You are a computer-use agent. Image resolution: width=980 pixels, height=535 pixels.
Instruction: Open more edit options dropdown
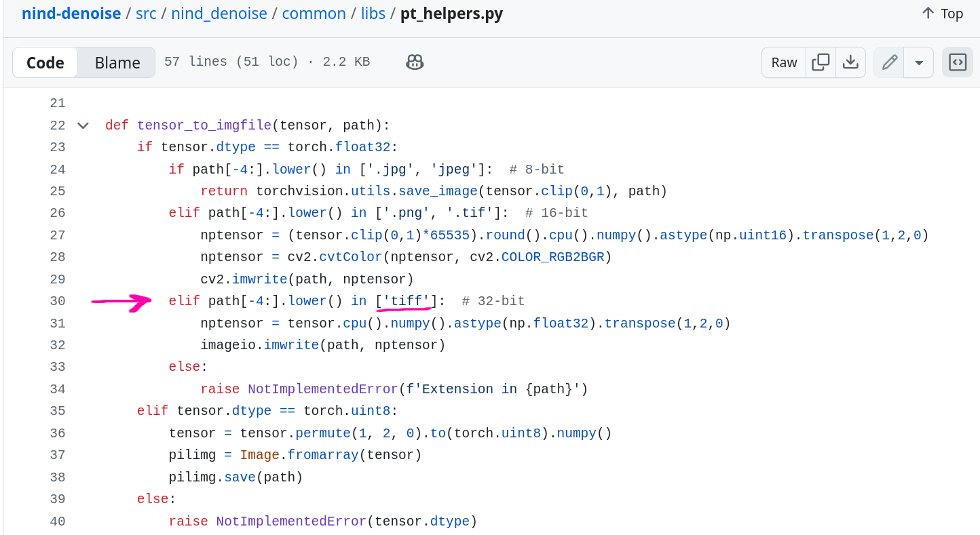pos(919,62)
